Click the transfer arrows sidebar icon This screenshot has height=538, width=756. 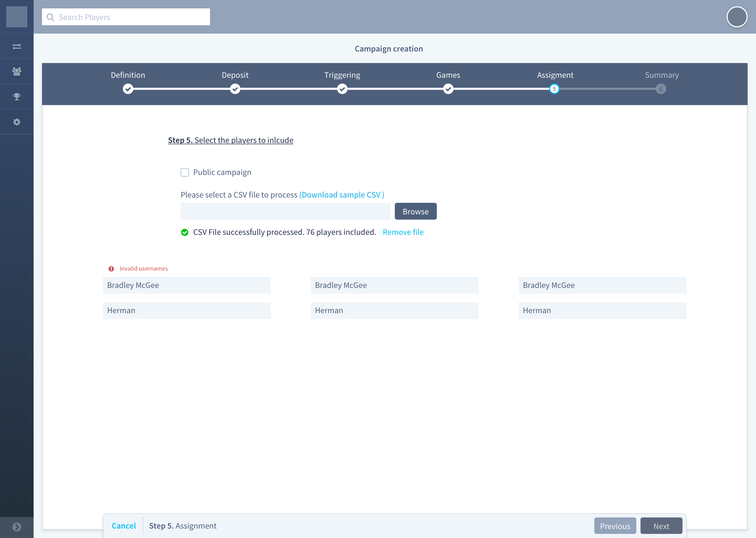[x=17, y=46]
